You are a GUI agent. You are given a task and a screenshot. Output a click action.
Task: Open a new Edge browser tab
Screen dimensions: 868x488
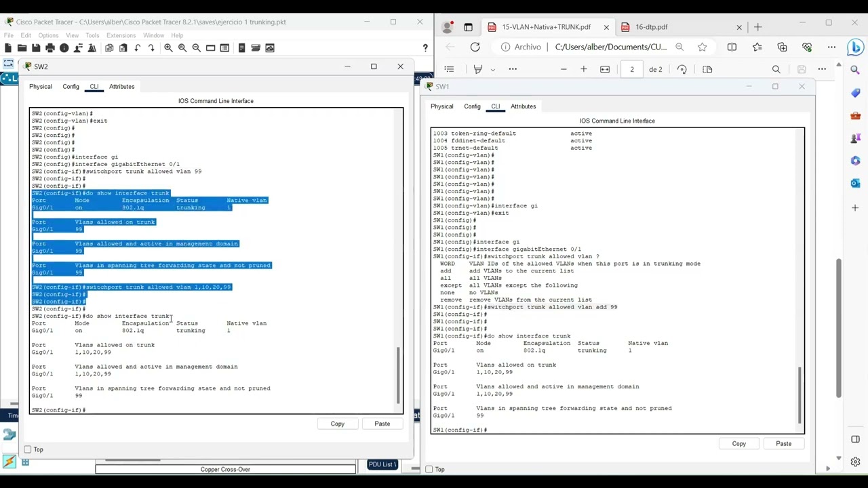[758, 27]
